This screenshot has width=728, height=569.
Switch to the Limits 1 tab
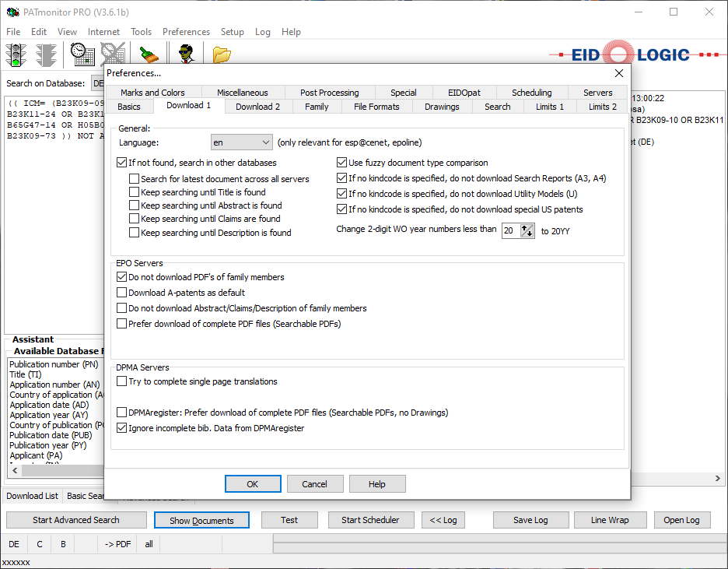pos(550,107)
